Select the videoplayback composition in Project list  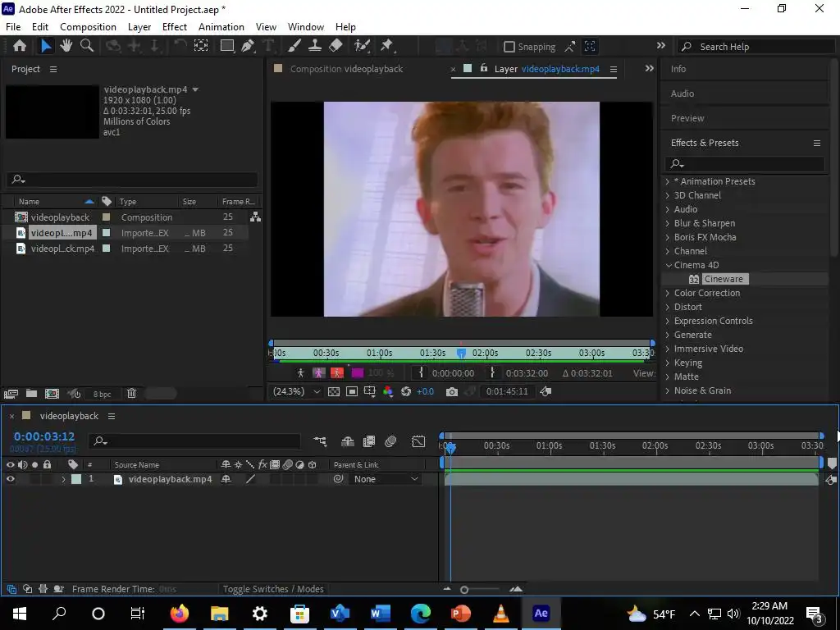pyautogui.click(x=60, y=217)
